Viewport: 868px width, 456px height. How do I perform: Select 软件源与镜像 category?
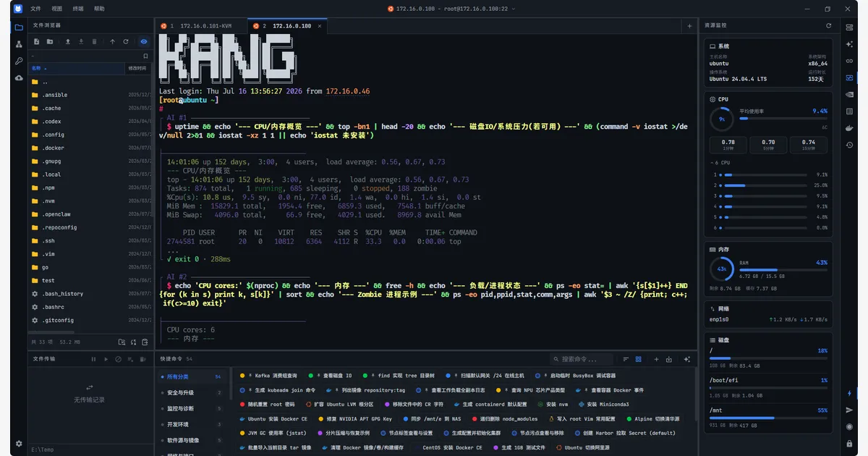pyautogui.click(x=191, y=440)
